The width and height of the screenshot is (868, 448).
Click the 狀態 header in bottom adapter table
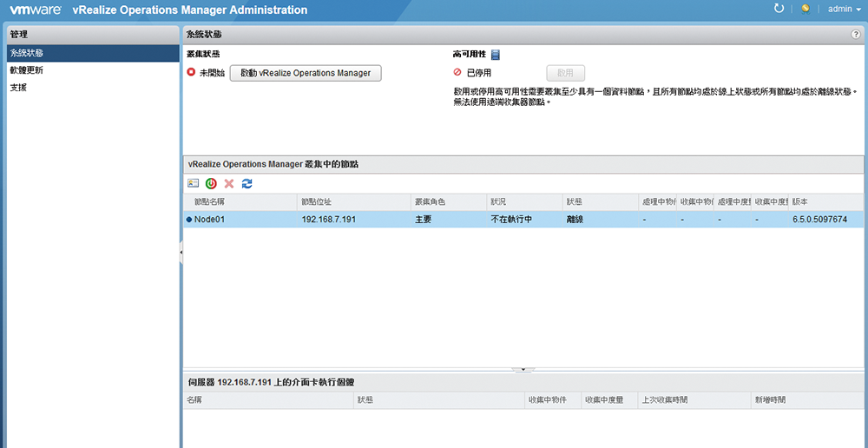coord(438,400)
